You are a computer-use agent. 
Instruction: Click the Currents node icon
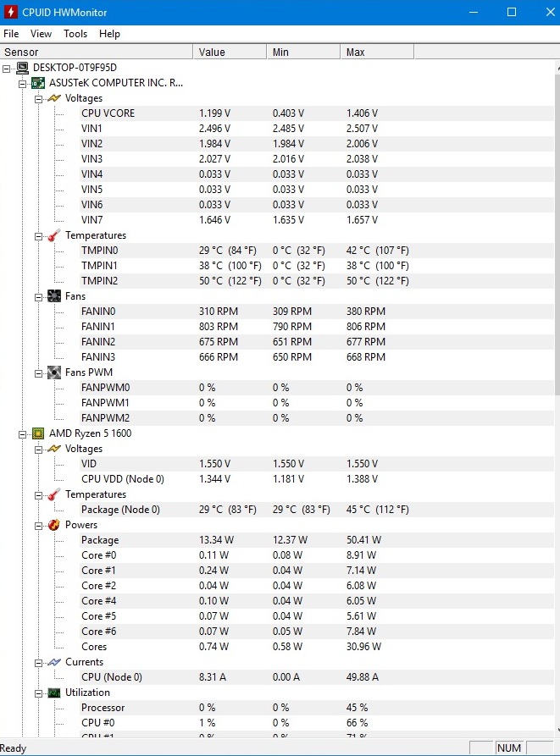coord(54,662)
